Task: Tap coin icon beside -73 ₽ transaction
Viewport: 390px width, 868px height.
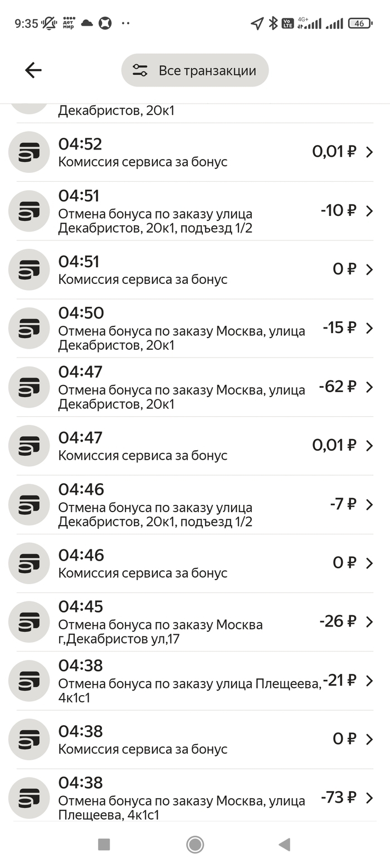Action: tap(29, 798)
